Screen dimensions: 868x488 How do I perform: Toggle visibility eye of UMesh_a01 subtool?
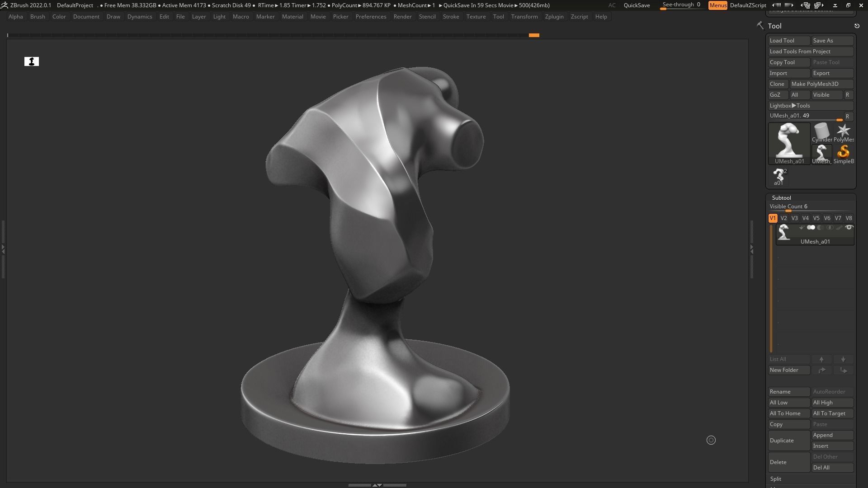click(x=849, y=227)
